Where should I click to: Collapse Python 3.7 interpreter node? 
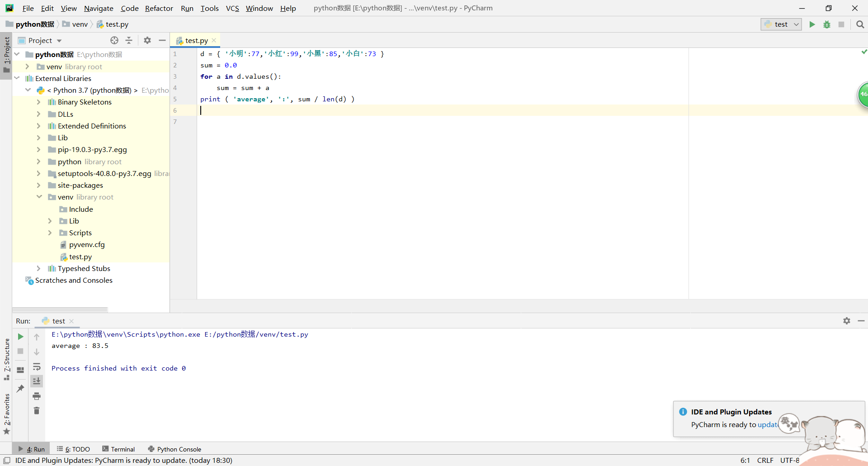tap(28, 90)
